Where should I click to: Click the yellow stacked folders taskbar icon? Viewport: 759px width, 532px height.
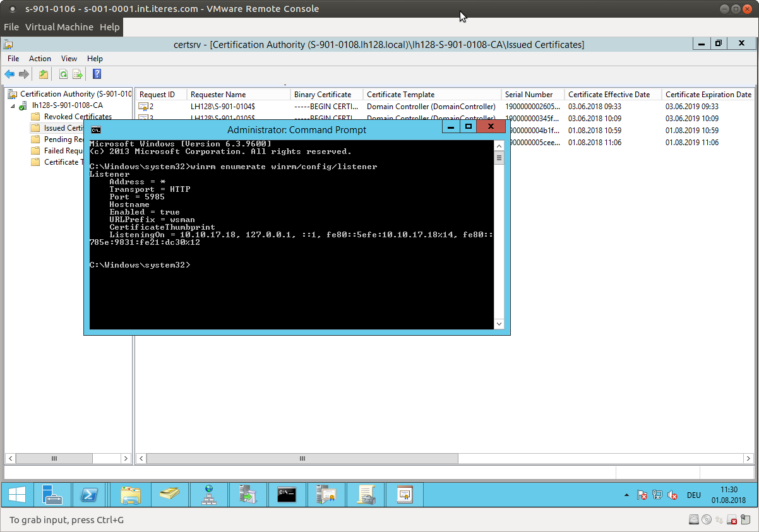[170, 495]
